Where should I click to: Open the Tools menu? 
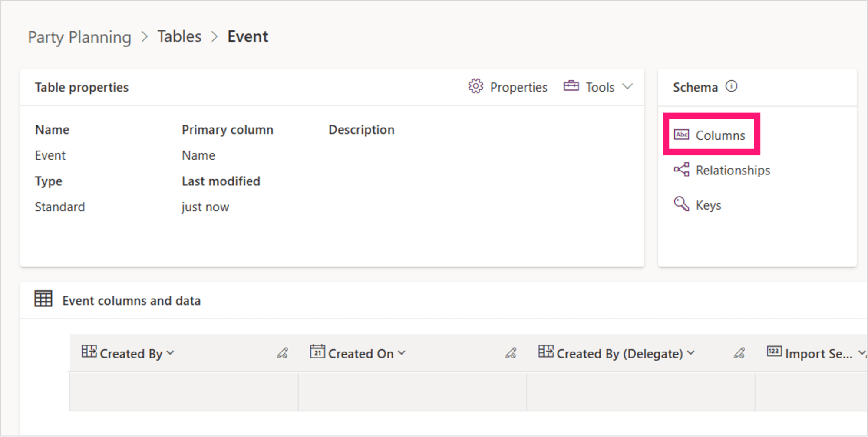click(x=598, y=87)
